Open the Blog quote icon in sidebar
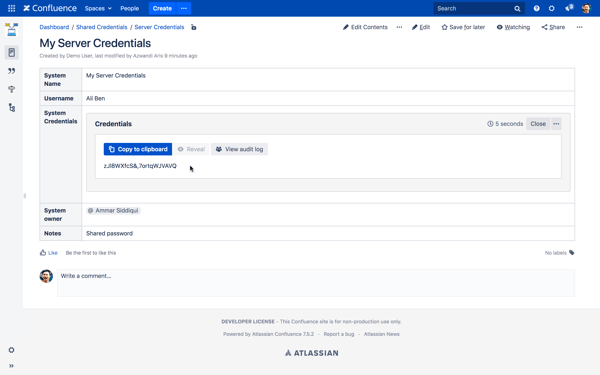Image resolution: width=600 pixels, height=375 pixels. pyautogui.click(x=11, y=71)
